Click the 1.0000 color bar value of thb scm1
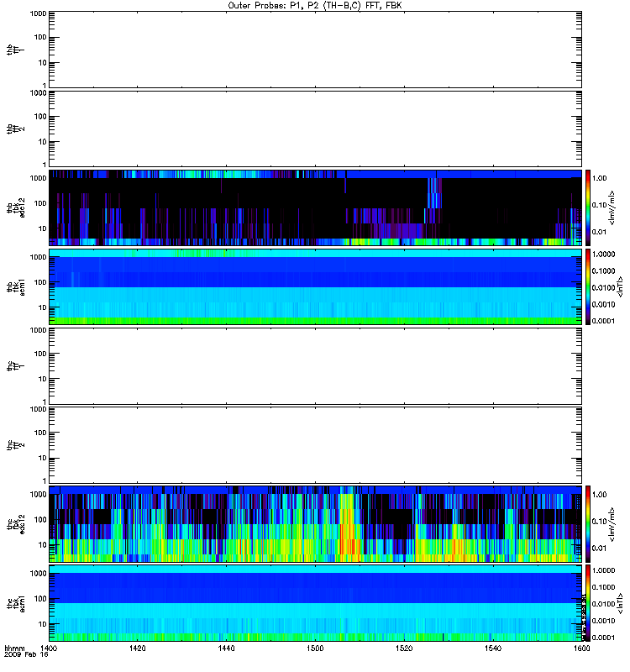Screen dimensions: 630x672 point(603,255)
